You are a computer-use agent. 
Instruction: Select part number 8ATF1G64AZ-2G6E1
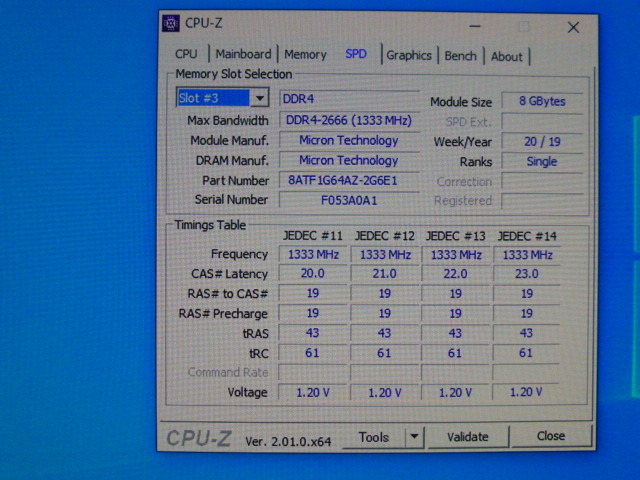pyautogui.click(x=349, y=180)
